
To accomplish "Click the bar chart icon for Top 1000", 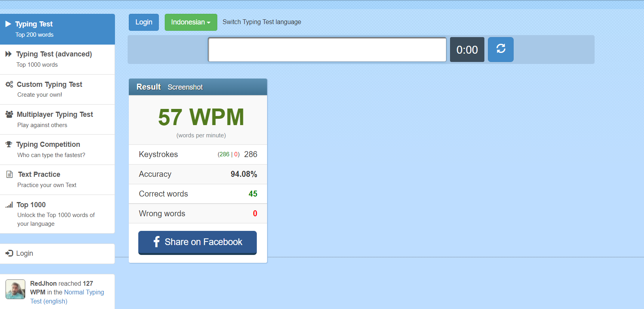I will point(9,205).
